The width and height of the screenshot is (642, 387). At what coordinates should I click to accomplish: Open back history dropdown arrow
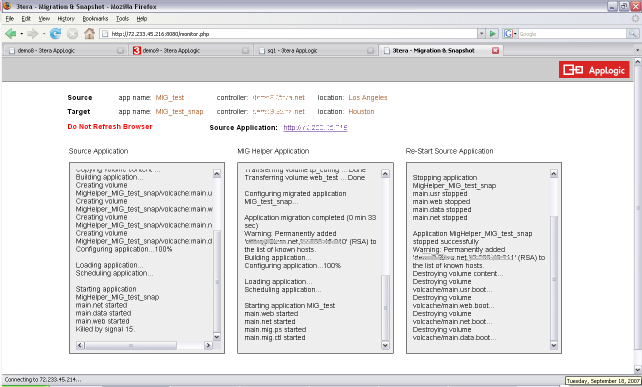point(21,34)
